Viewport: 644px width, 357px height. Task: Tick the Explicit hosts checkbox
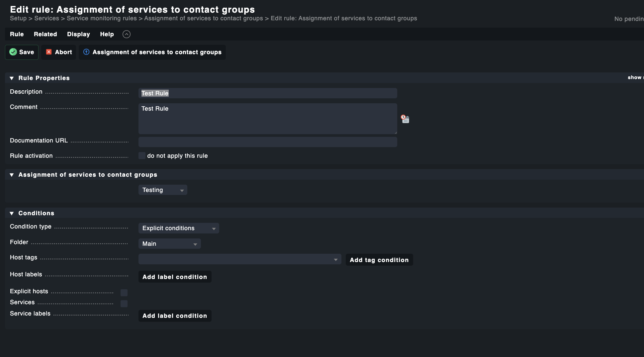point(124,293)
